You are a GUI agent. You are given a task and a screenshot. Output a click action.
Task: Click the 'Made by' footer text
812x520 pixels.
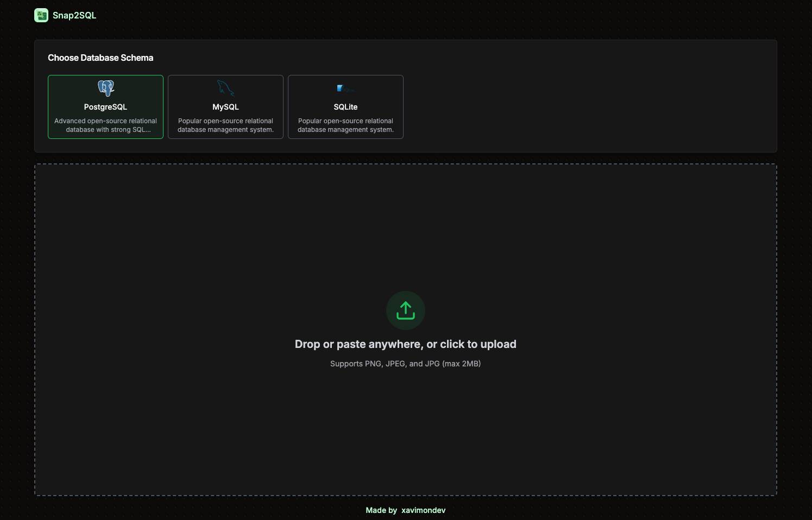[x=381, y=510]
